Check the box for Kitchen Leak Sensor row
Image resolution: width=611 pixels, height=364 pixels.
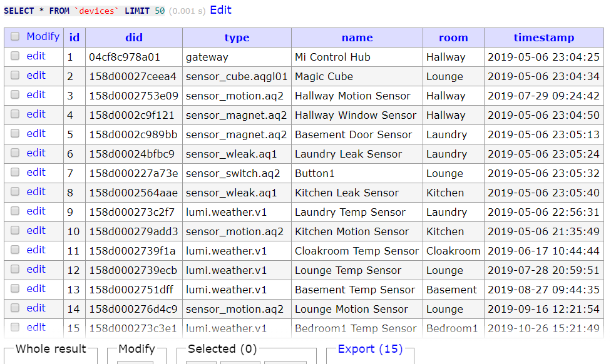[x=15, y=191]
